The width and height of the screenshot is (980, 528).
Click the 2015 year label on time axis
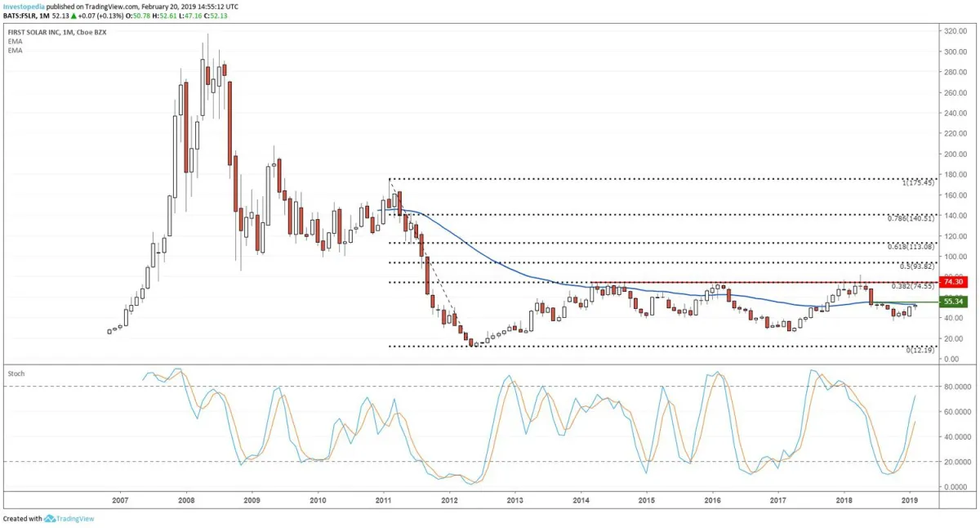(646, 499)
